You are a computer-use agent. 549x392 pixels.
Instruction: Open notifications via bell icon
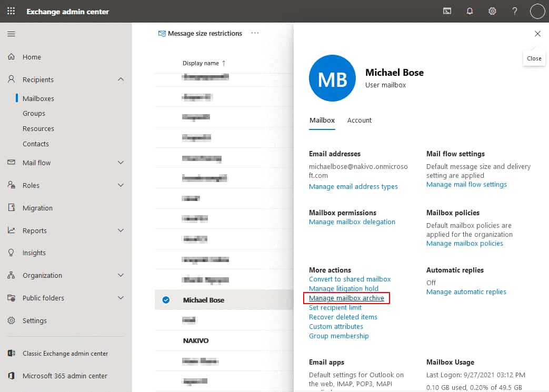(x=469, y=11)
